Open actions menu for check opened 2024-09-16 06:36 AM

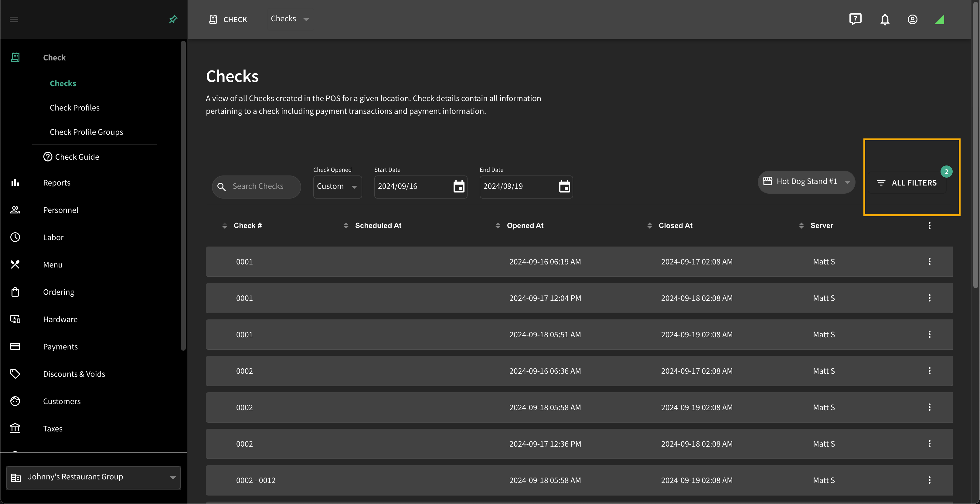coord(929,370)
